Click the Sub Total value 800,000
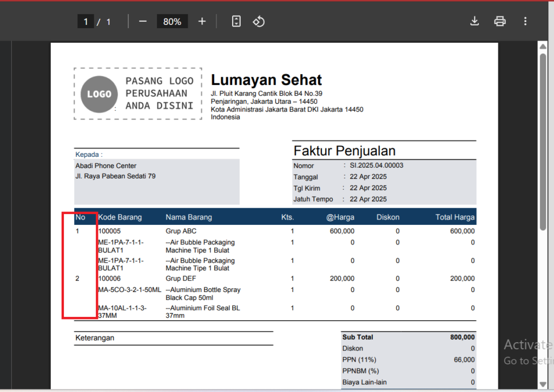This screenshot has height=392, width=554. (x=462, y=337)
